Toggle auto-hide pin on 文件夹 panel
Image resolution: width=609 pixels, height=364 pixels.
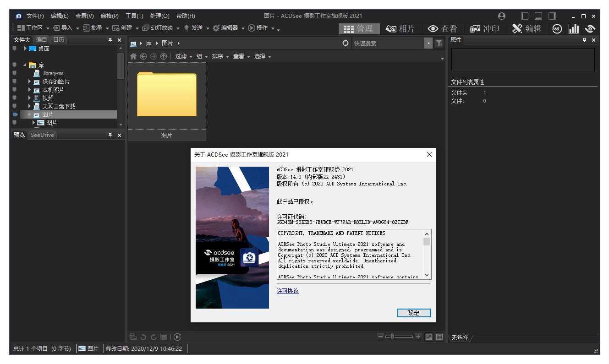click(x=110, y=39)
